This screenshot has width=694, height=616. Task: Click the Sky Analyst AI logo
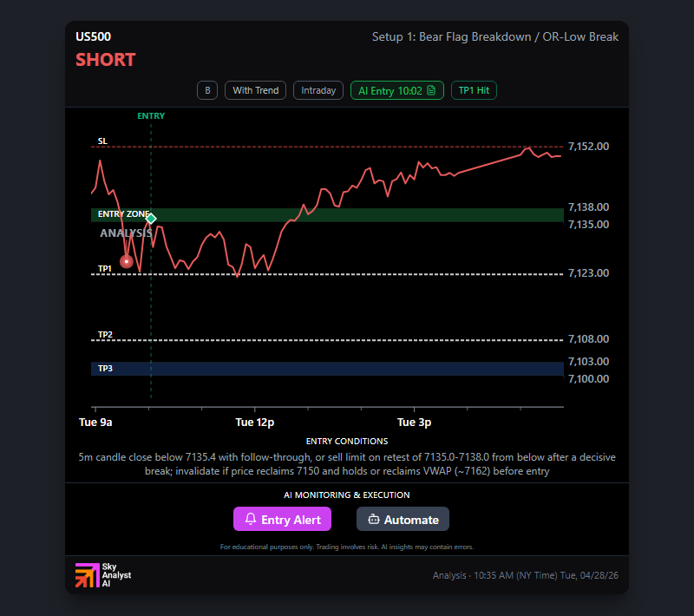pyautogui.click(x=103, y=575)
